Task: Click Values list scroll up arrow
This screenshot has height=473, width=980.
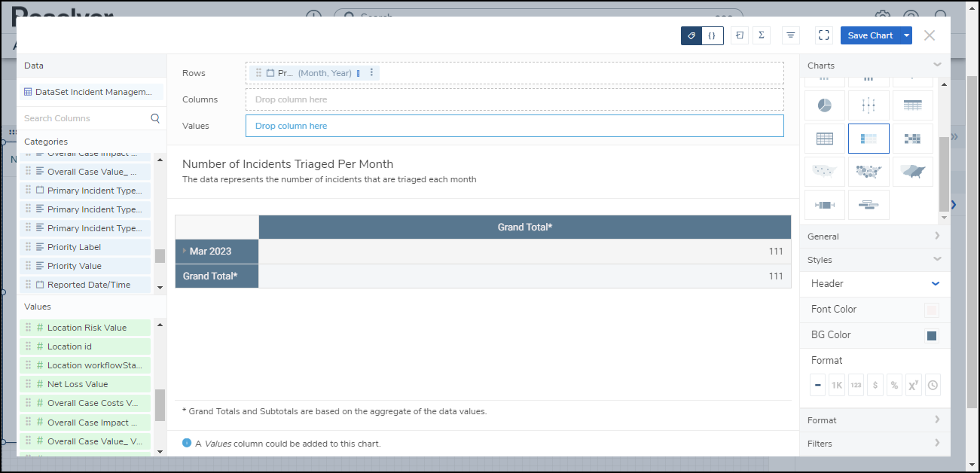Action: tap(160, 324)
